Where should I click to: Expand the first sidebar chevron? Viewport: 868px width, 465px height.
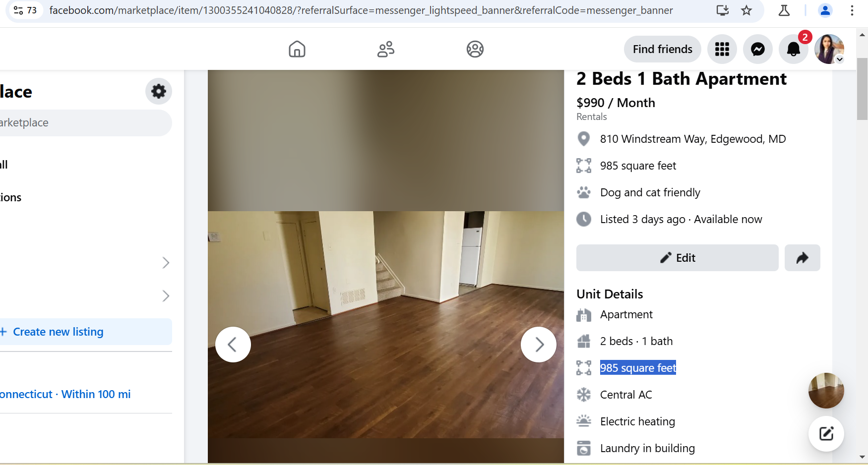point(166,263)
